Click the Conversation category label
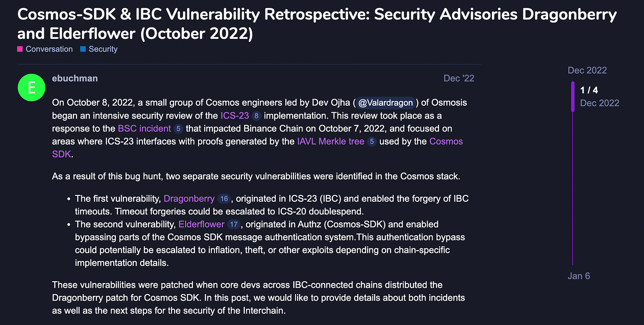This screenshot has height=325, width=644. coord(49,49)
